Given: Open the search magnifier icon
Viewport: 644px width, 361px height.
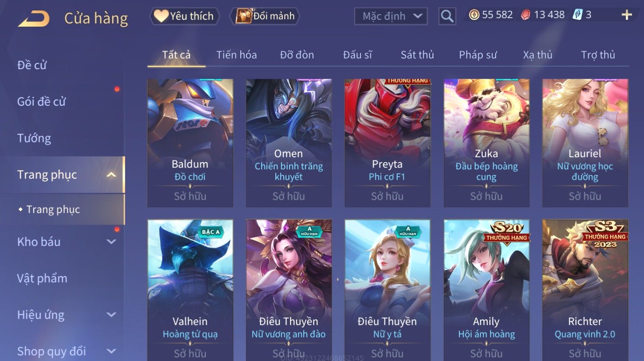Looking at the screenshot, I should (x=447, y=16).
